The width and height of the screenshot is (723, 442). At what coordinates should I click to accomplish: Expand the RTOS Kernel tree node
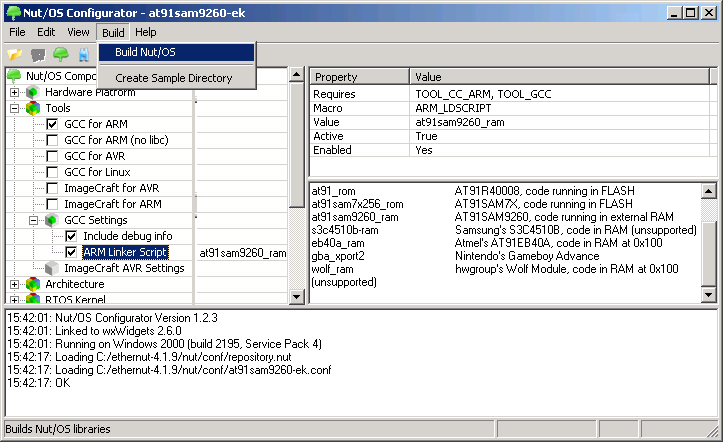tap(14, 300)
